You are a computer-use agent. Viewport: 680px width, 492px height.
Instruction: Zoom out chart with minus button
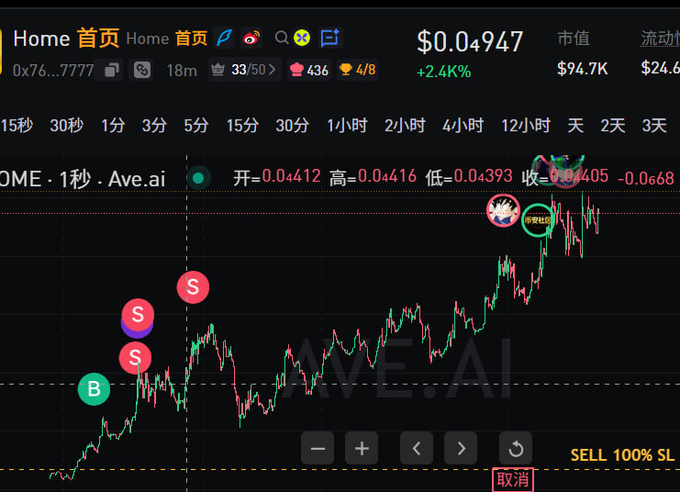(317, 448)
